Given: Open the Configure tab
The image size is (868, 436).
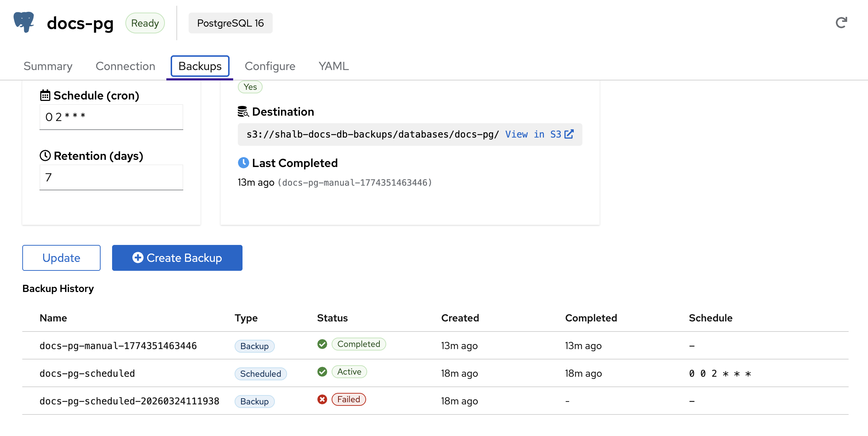Looking at the screenshot, I should click(x=270, y=66).
